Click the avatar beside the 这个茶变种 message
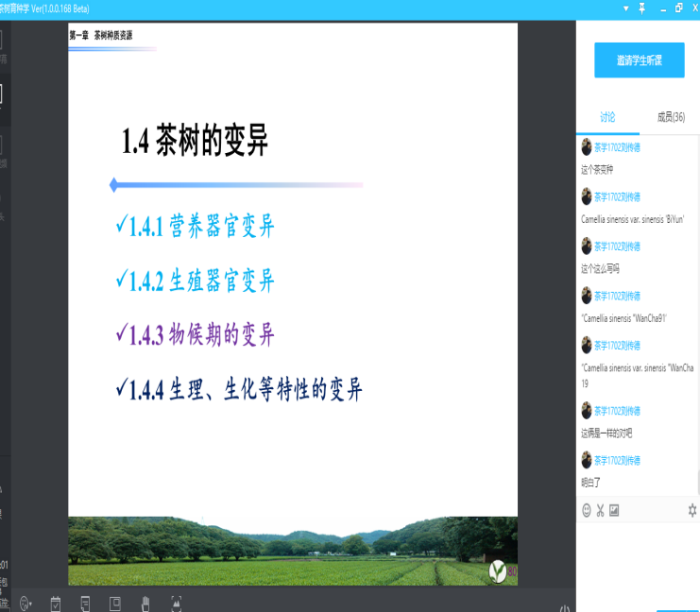Image resolution: width=700 pixels, height=612 pixels. pos(587,147)
